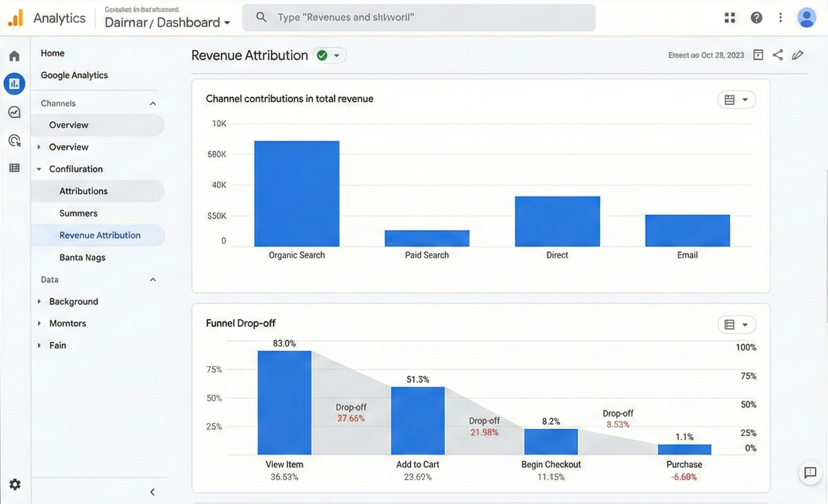Open chart type dropdown for Channel contributions
The image size is (828, 504).
click(x=736, y=100)
